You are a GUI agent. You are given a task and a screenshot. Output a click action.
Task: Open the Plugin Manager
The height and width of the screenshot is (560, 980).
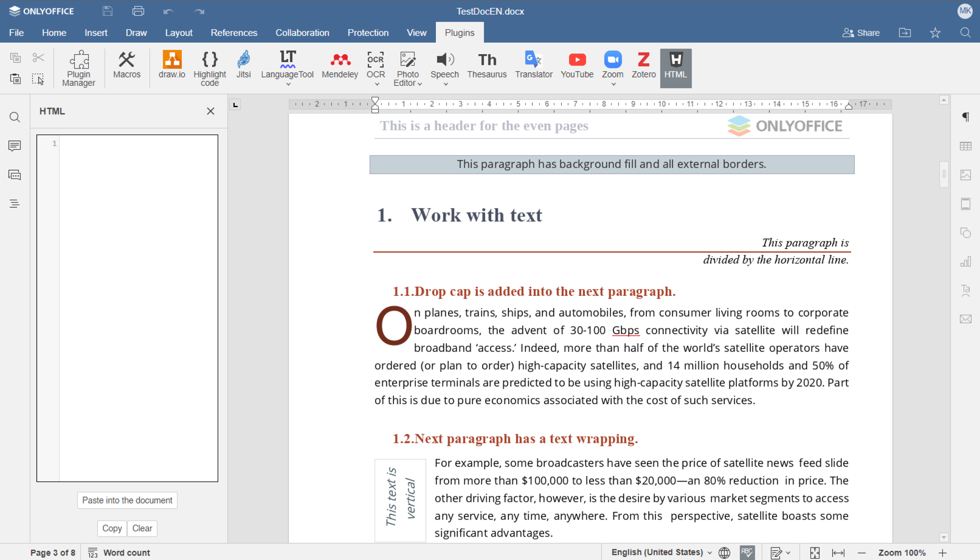[x=79, y=68]
